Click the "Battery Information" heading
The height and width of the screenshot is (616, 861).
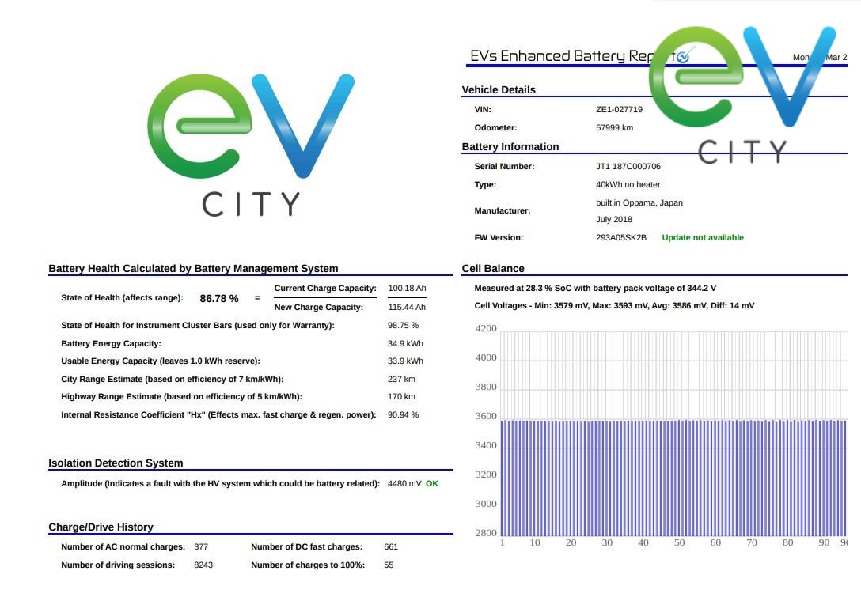510,147
